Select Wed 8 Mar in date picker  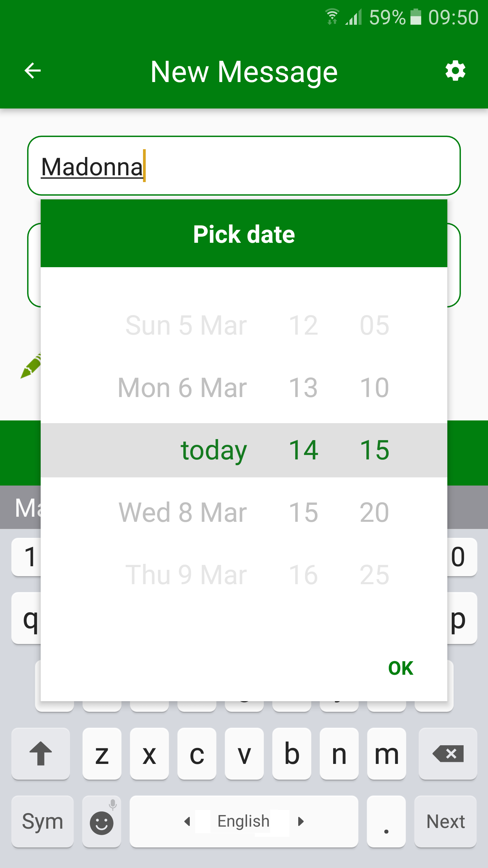183,512
